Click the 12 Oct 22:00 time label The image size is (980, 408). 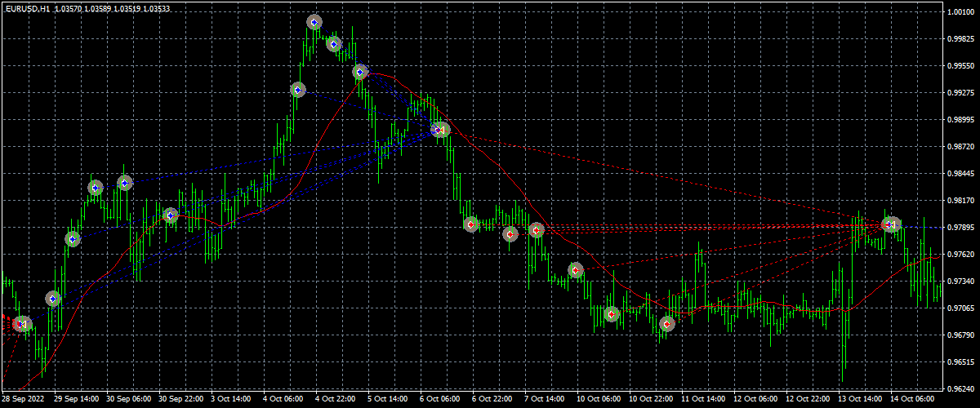coord(808,401)
